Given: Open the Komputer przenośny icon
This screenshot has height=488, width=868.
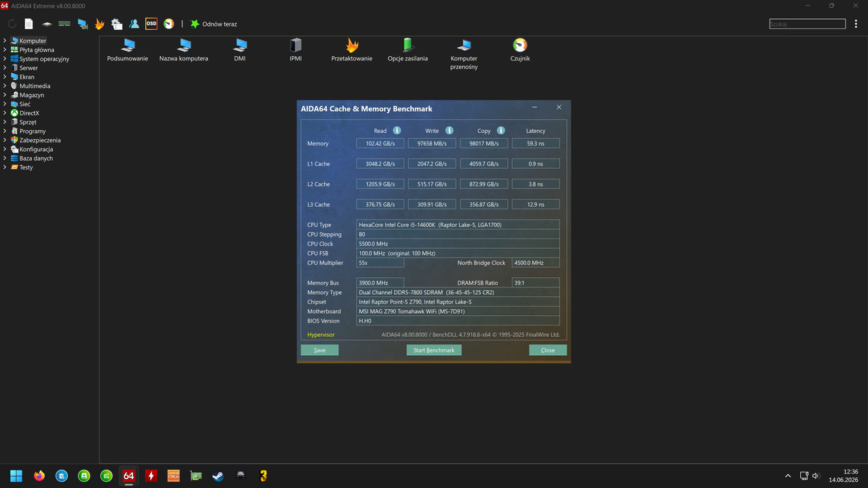Looking at the screenshot, I should tap(464, 54).
